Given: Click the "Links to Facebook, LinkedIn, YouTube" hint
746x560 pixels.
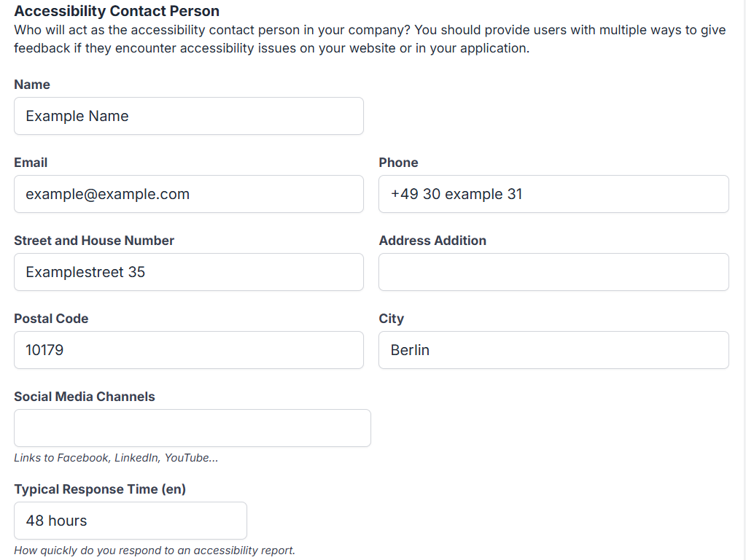Looking at the screenshot, I should [x=116, y=458].
